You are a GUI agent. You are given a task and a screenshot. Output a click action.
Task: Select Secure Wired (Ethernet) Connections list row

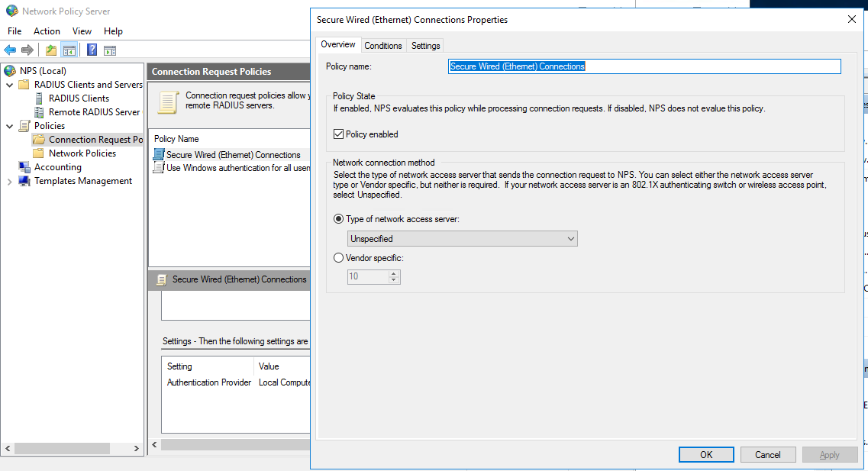231,154
